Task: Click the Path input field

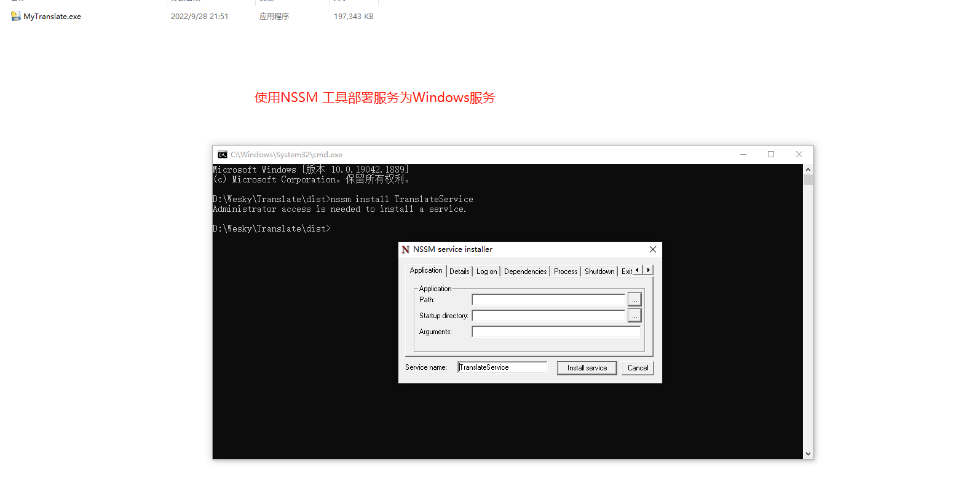Action: [548, 300]
